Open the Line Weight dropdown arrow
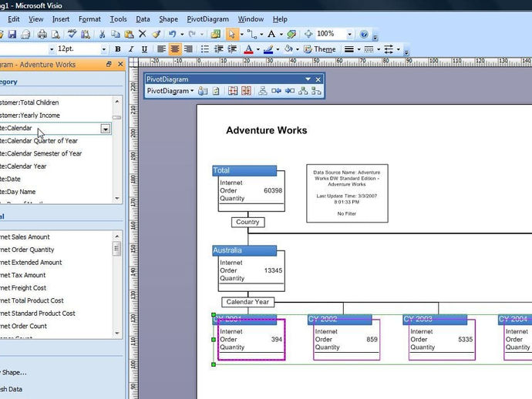 tap(359, 49)
